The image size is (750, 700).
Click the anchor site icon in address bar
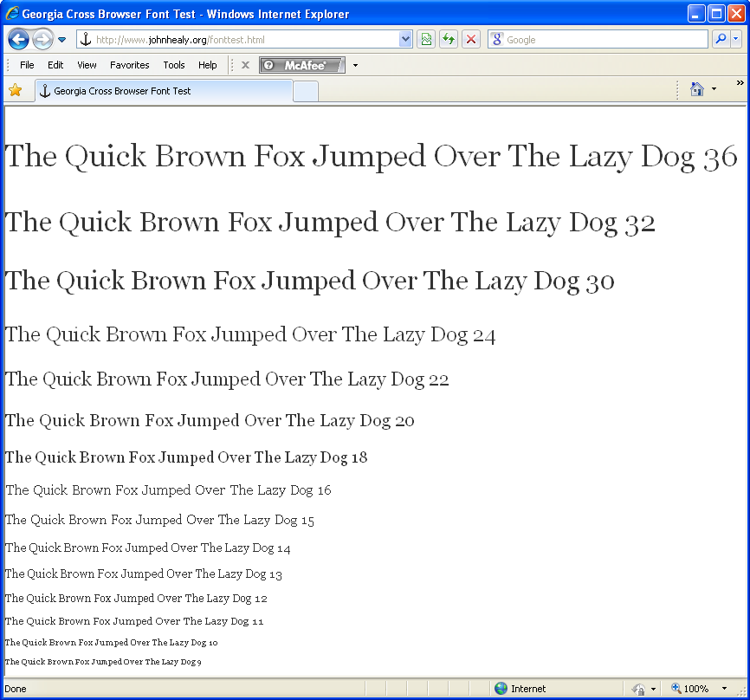click(86, 39)
